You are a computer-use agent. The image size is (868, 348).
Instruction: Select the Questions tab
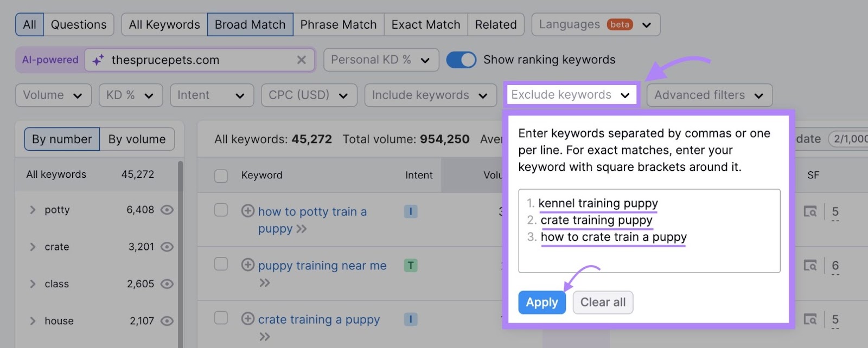click(x=79, y=25)
